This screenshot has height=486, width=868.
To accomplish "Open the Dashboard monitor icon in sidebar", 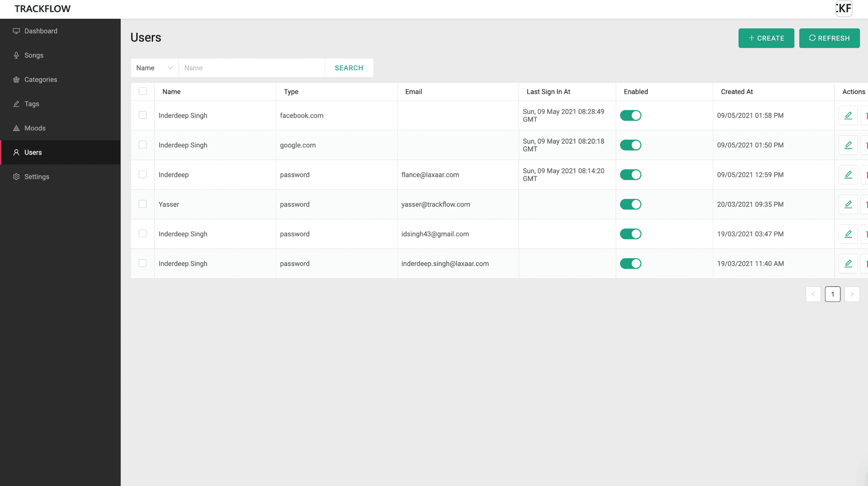I will pyautogui.click(x=16, y=31).
